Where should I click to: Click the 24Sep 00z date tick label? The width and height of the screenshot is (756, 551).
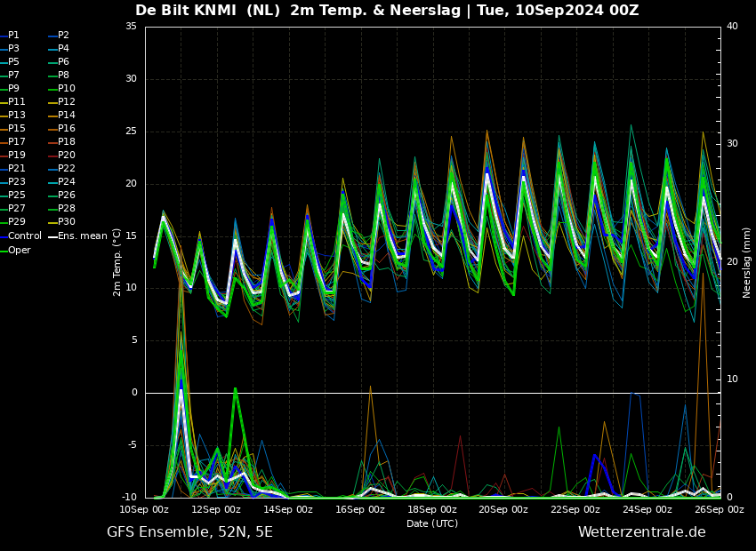coord(647,510)
